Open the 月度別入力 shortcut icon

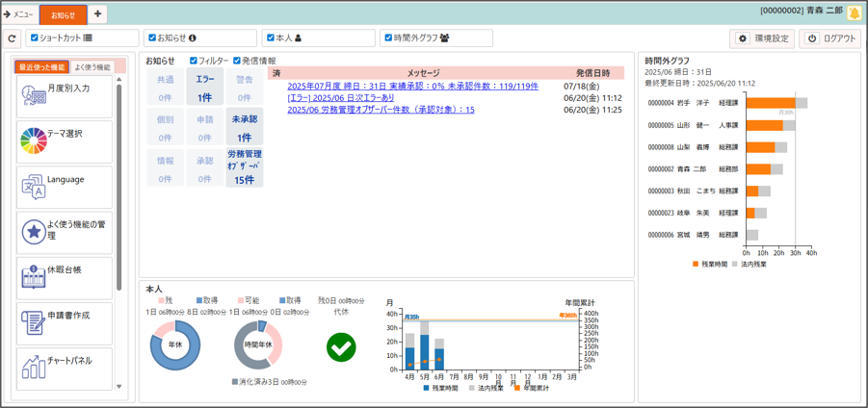(x=34, y=95)
